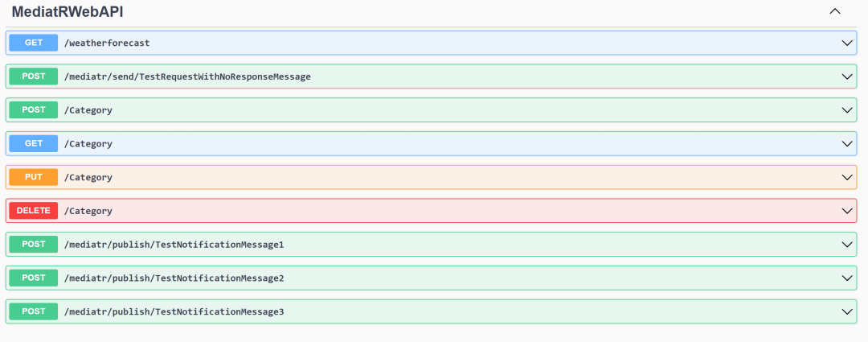Click the MediatRWebAPI section heading

pos(68,12)
